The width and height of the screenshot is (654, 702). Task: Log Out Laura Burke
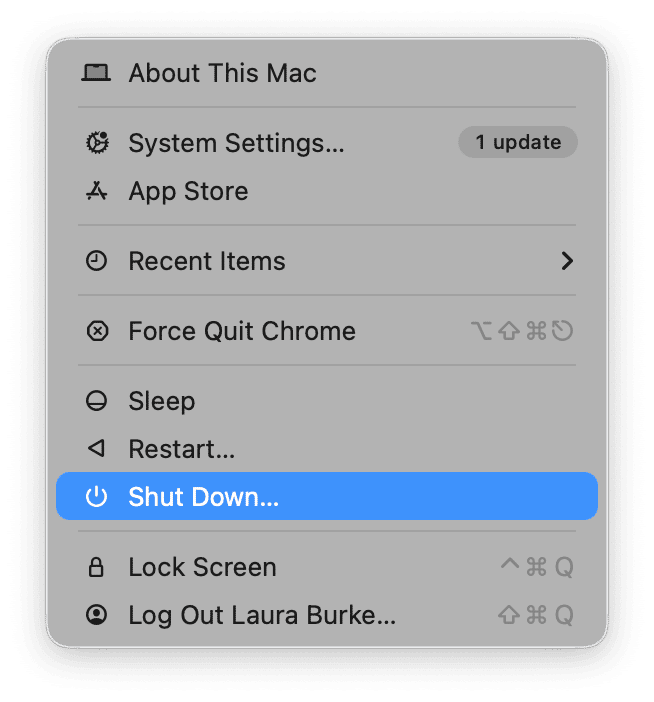pos(262,616)
